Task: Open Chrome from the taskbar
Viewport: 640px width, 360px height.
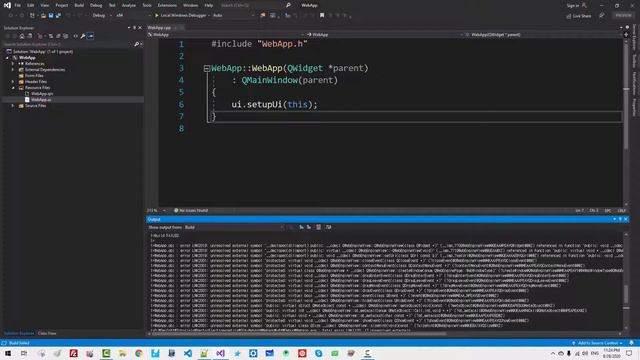Action: [x=139, y=353]
